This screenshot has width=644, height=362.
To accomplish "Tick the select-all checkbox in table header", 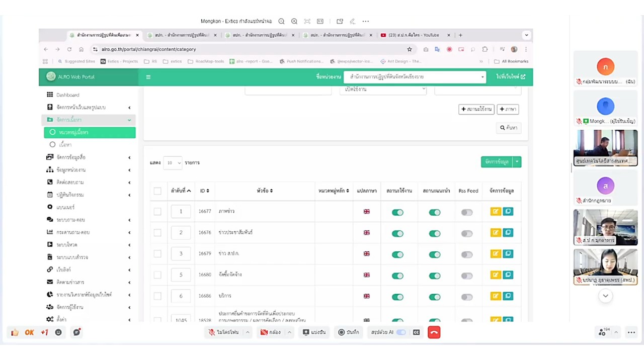I will (x=157, y=191).
